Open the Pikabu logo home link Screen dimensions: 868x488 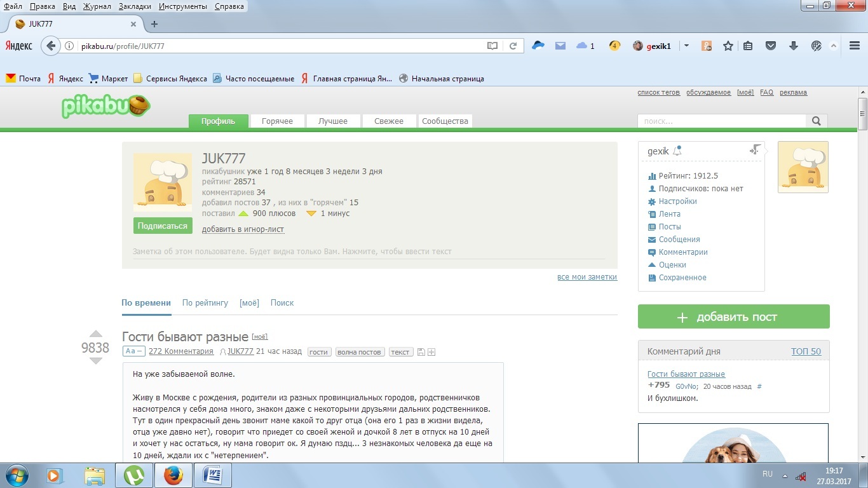click(x=106, y=105)
